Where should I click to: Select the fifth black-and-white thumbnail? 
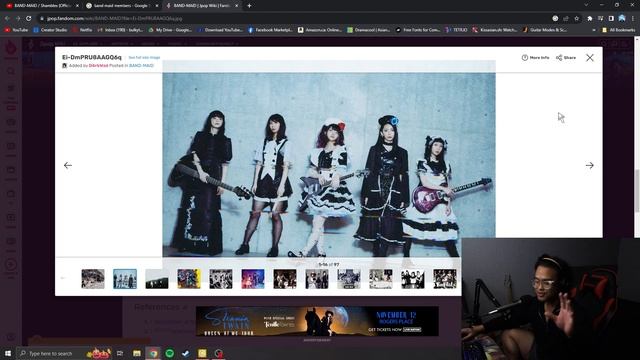tap(221, 279)
